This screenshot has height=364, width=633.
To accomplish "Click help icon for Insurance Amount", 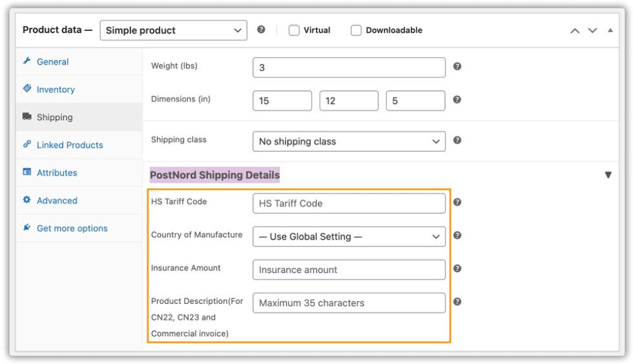I will (457, 268).
